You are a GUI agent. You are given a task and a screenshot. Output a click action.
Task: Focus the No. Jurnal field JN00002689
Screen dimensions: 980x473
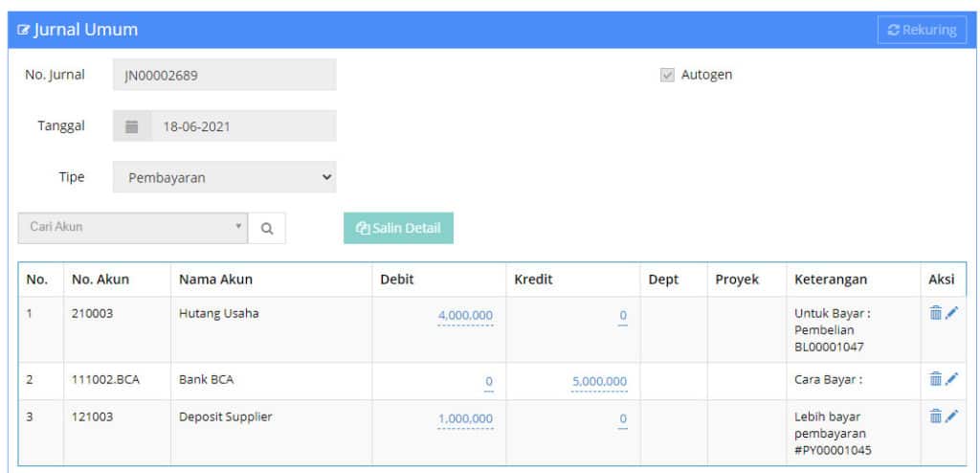click(224, 75)
